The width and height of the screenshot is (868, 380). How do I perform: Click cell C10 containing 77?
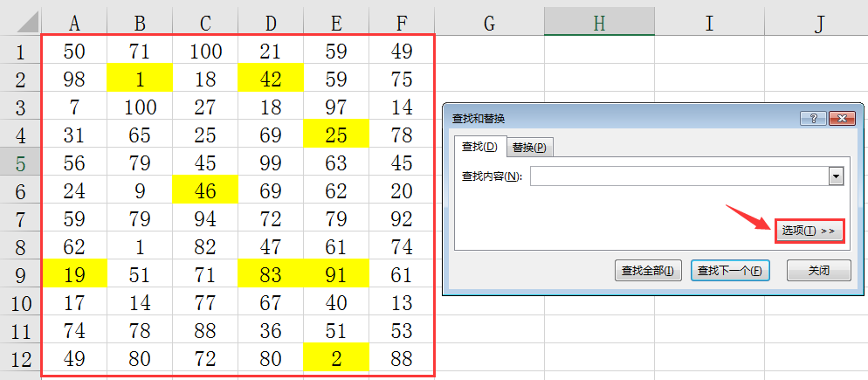205,302
